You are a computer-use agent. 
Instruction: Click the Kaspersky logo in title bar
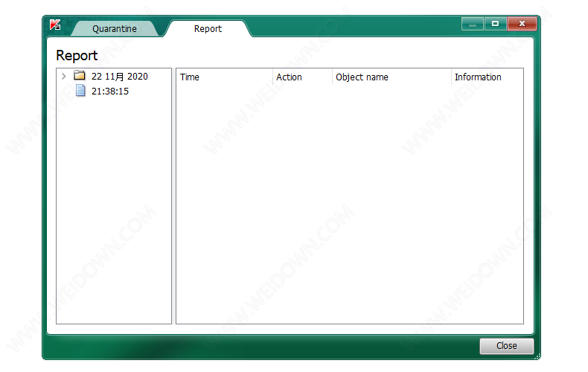[55, 25]
